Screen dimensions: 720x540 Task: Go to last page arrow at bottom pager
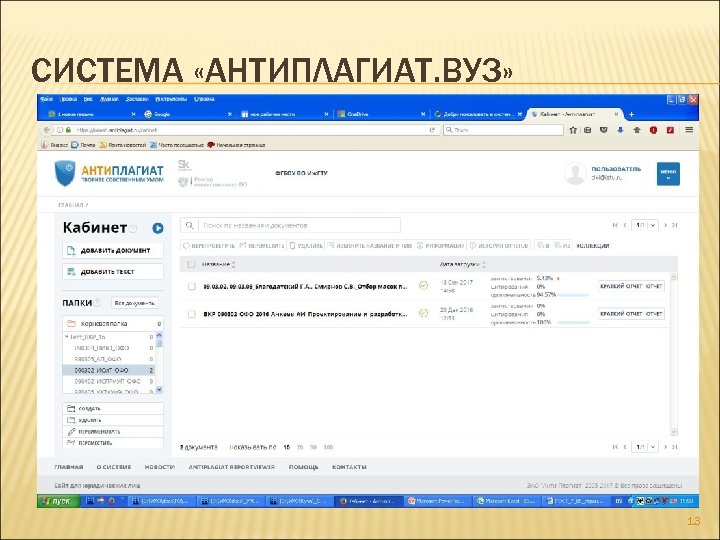point(675,446)
